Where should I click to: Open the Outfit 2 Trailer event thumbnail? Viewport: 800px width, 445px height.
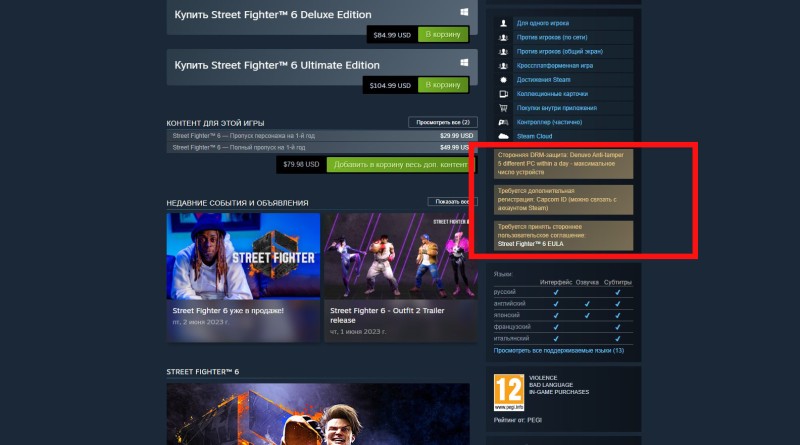[401, 256]
